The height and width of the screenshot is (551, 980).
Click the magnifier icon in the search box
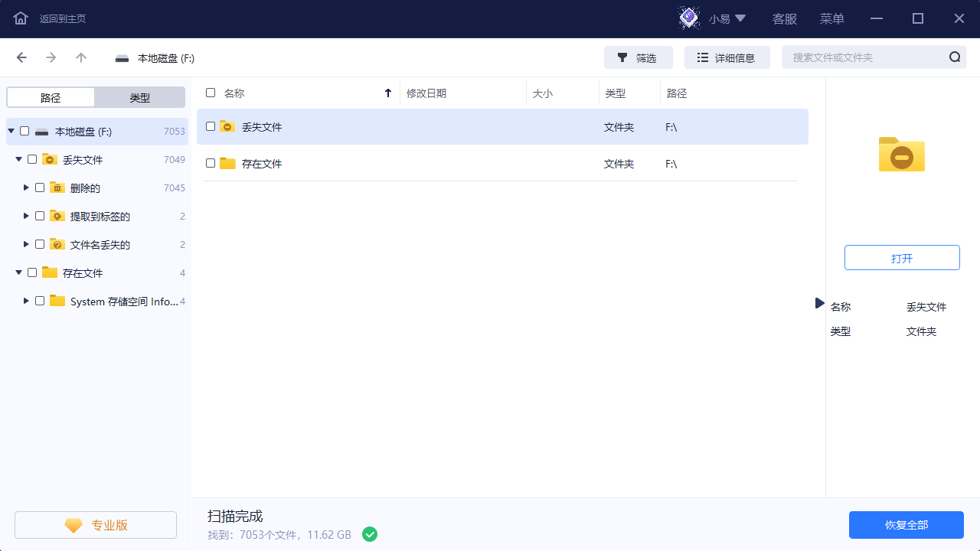(x=954, y=57)
